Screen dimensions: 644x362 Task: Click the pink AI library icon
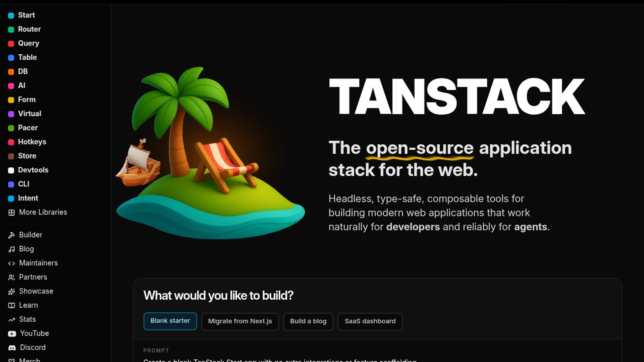pos(11,86)
